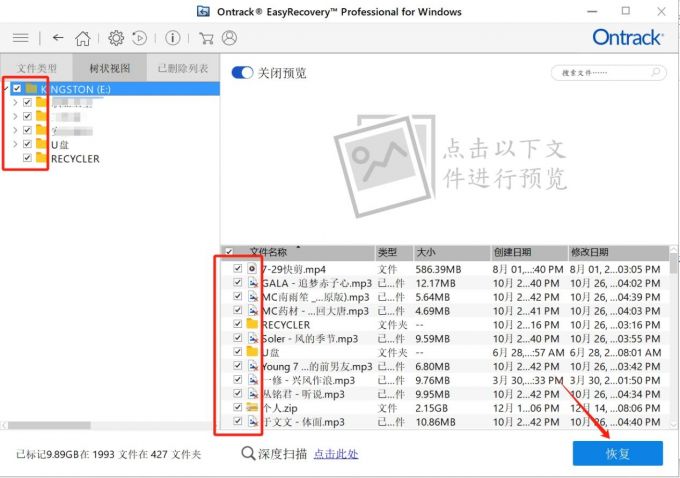Click the 586.39MB size cell
The image size is (680, 478).
pyautogui.click(x=438, y=269)
